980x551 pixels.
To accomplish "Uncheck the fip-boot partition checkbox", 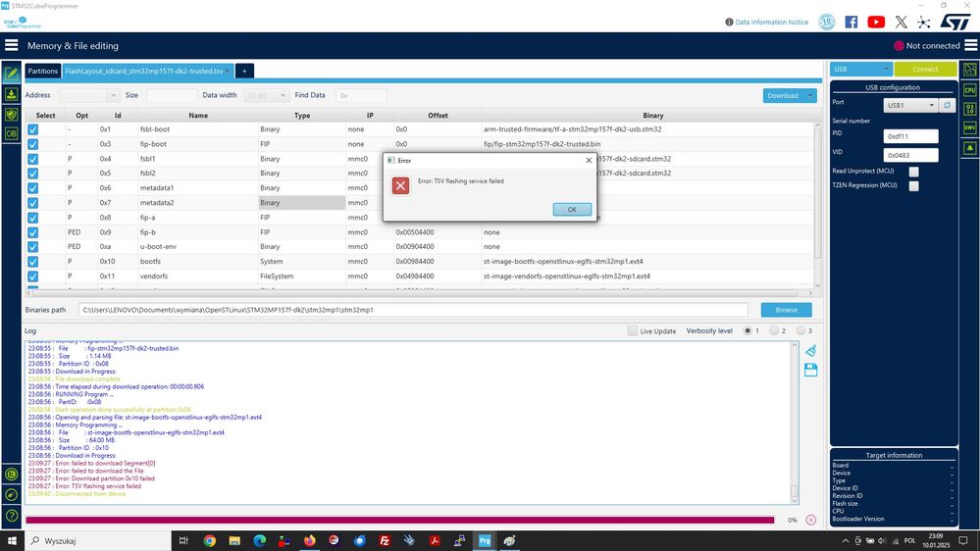I will click(33, 144).
